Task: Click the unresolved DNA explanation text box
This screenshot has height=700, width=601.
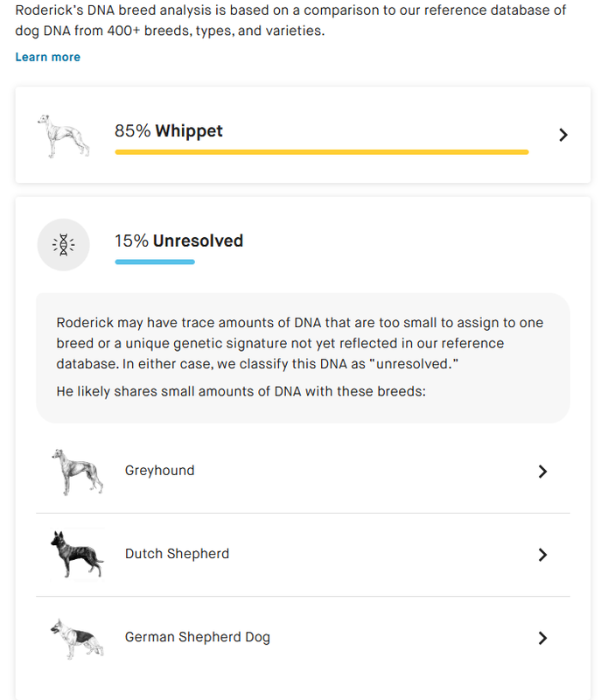Action: click(x=303, y=358)
